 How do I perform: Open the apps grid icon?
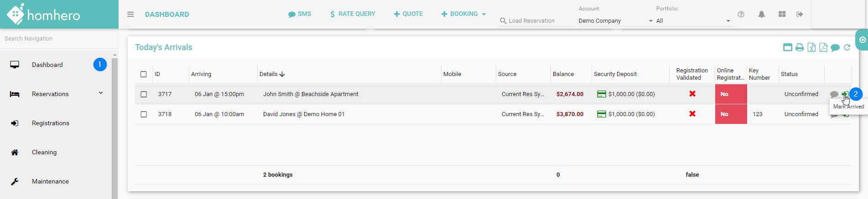pos(782,15)
